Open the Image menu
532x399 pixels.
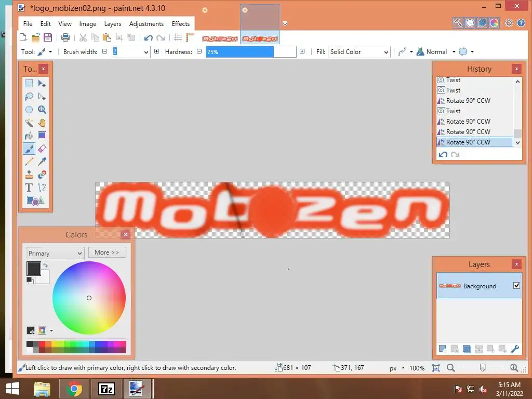tap(87, 24)
